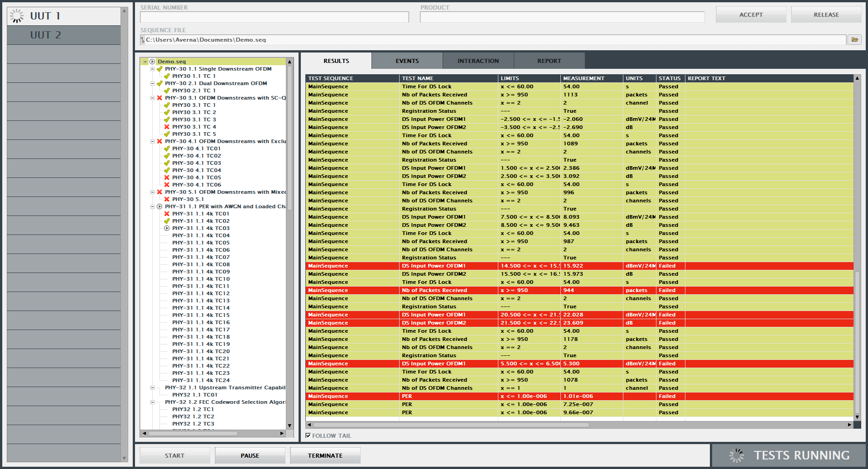
Task: Click the browse sequence file folder icon
Action: click(854, 40)
